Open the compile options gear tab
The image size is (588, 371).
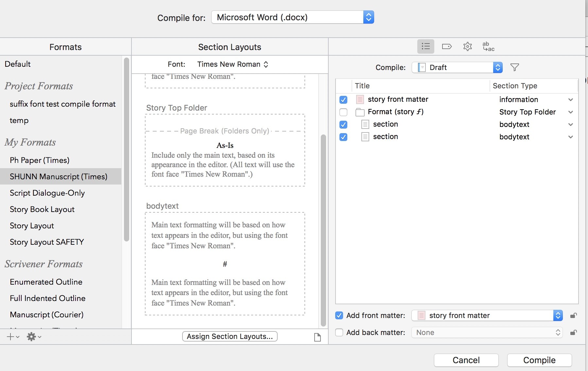[x=468, y=46]
